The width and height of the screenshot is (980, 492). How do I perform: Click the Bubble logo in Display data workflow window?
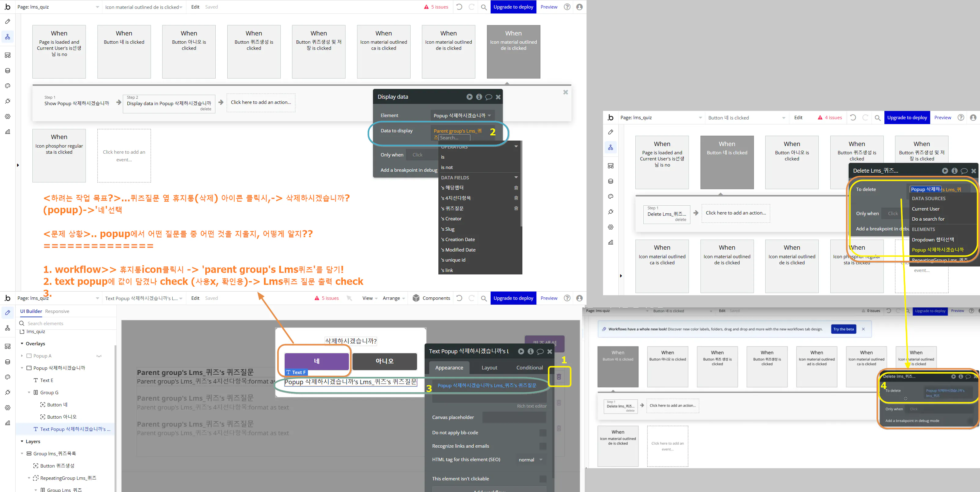(8, 7)
